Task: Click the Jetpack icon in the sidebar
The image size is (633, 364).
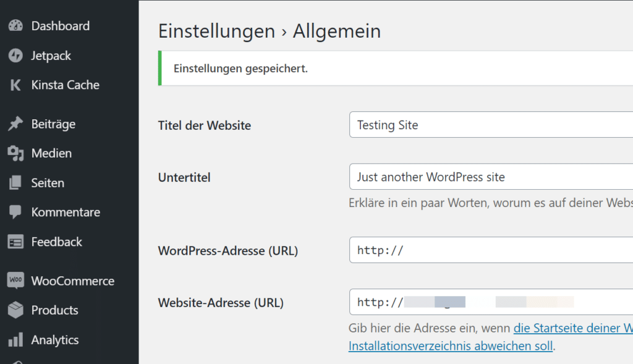Action: 15,56
